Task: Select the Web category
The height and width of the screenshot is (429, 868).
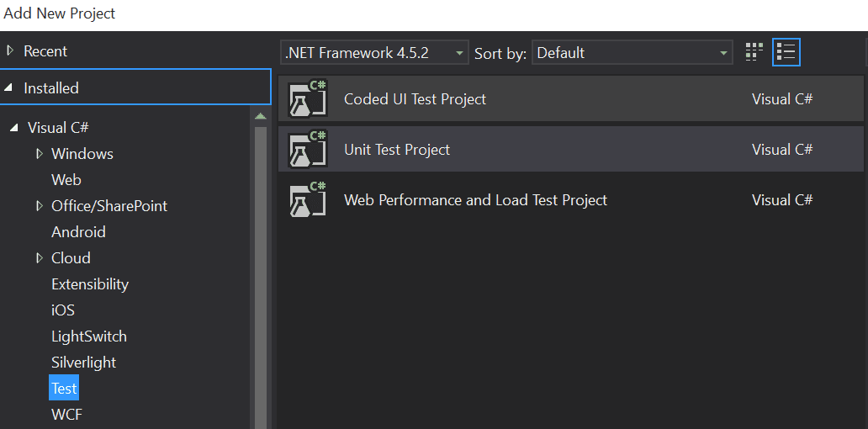Action: pyautogui.click(x=66, y=180)
